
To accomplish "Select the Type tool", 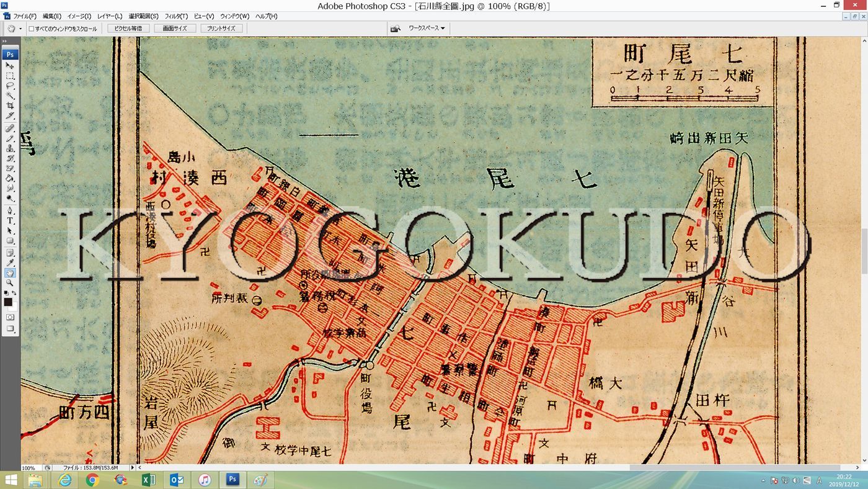I will coord(10,220).
